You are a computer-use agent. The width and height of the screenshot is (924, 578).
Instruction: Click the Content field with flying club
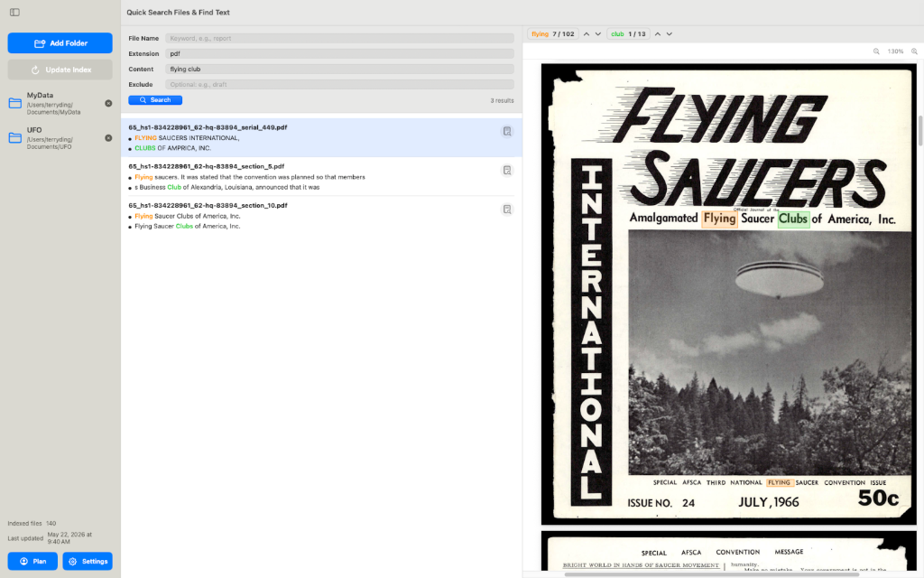point(339,69)
